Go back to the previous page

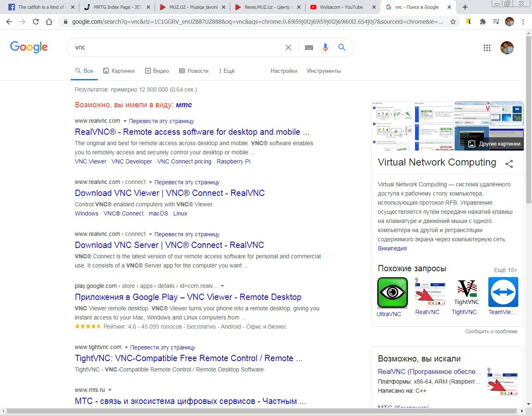pos(9,22)
